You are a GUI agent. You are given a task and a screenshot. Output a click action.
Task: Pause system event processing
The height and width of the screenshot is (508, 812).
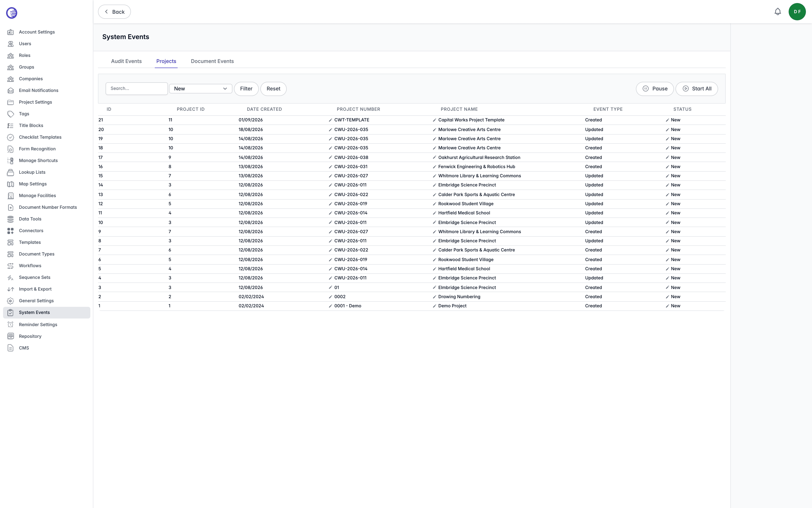(x=655, y=89)
